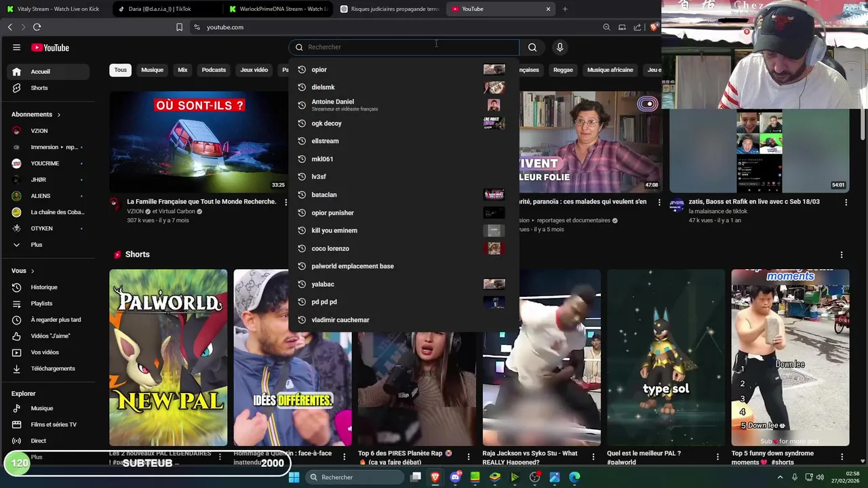Viewport: 868px width, 488px height.
Task: Switch to Vitaly Stream Kick tab
Action: 54,9
